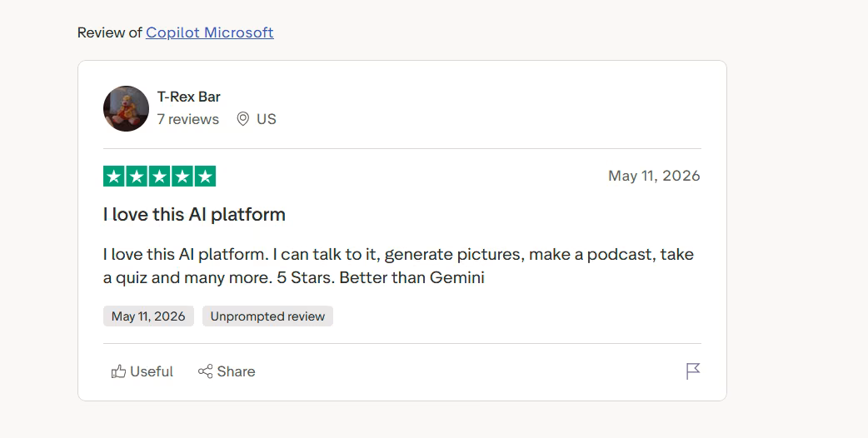This screenshot has height=438, width=868.
Task: Open the Copilot Microsoft link
Action: 209,32
